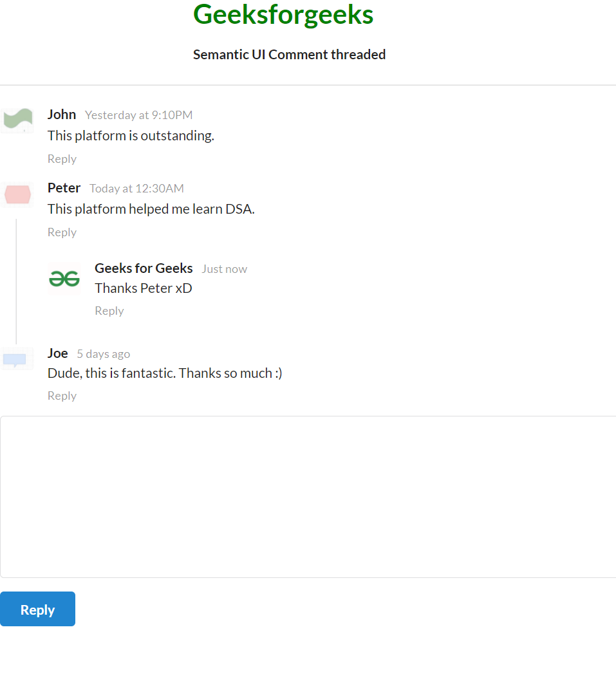Reply to Joe's fantastic comment
The image size is (616, 690).
click(62, 396)
